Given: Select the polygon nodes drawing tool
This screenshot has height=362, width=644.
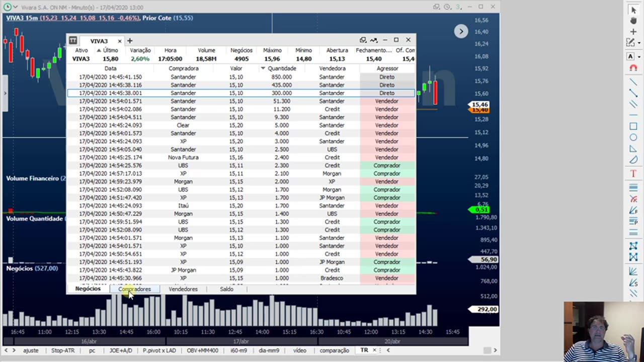Looking at the screenshot, I should tap(633, 246).
